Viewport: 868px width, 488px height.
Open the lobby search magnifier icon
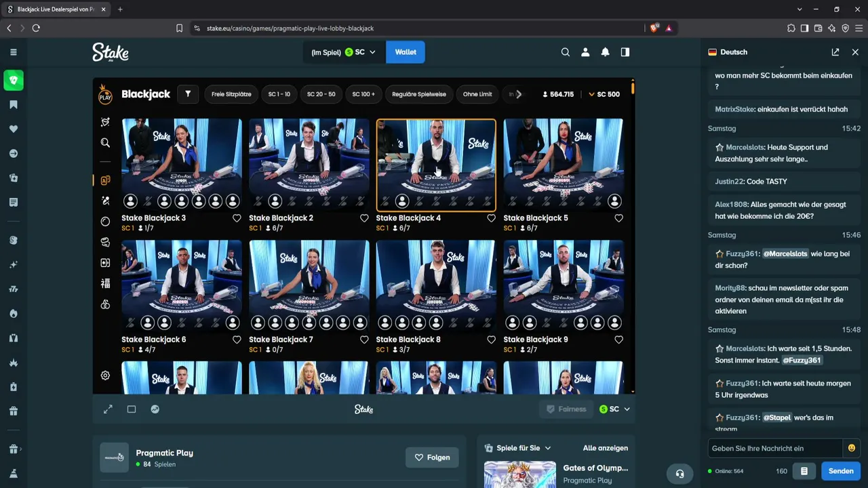[105, 143]
